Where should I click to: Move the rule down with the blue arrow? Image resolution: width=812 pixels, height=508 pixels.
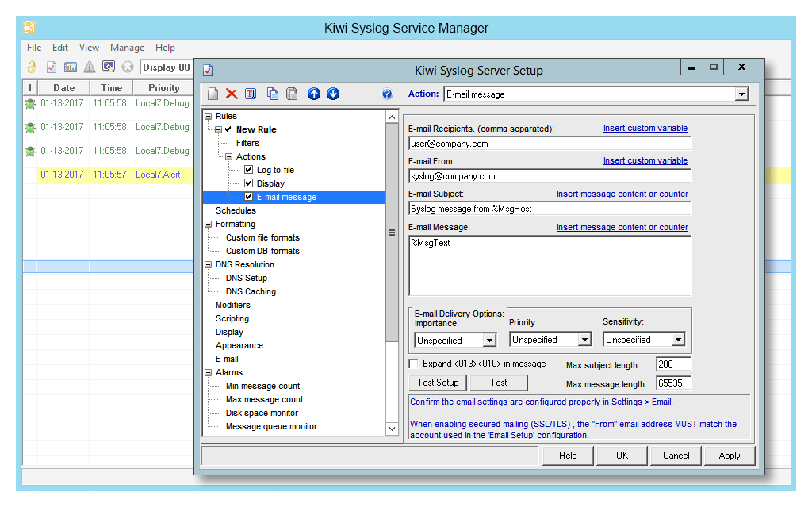[x=334, y=94]
